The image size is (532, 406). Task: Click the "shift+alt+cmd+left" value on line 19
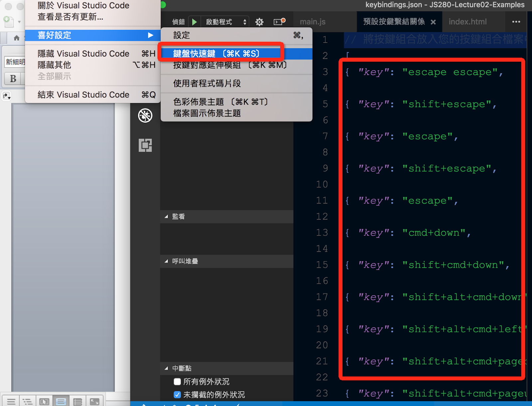tap(465, 329)
